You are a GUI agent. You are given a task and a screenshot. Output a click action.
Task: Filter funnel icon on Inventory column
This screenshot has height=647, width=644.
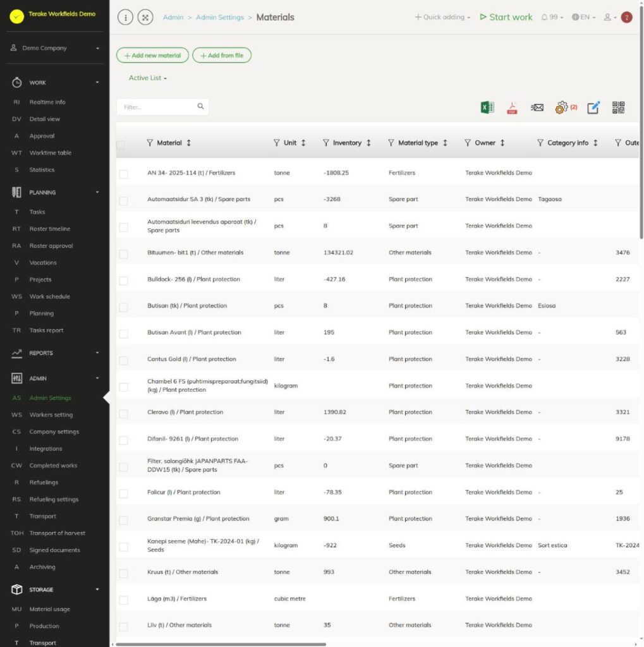(325, 143)
